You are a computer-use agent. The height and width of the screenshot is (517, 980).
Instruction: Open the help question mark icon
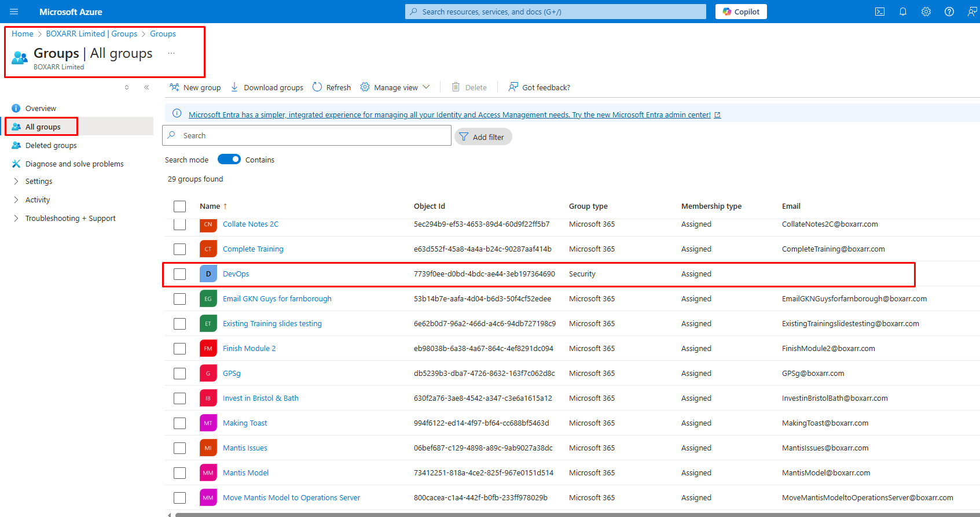(x=949, y=12)
